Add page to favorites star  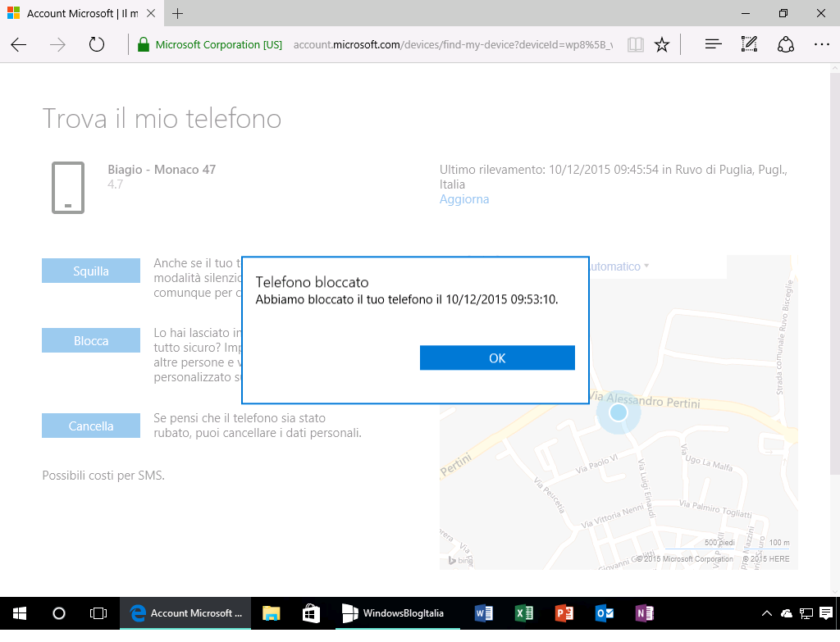[x=662, y=44]
